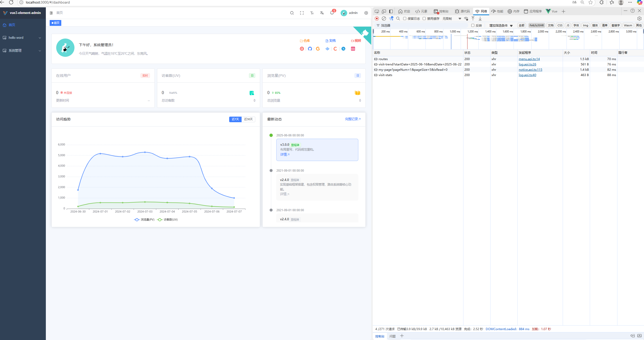Open the global search icon in top navbar

(x=292, y=13)
